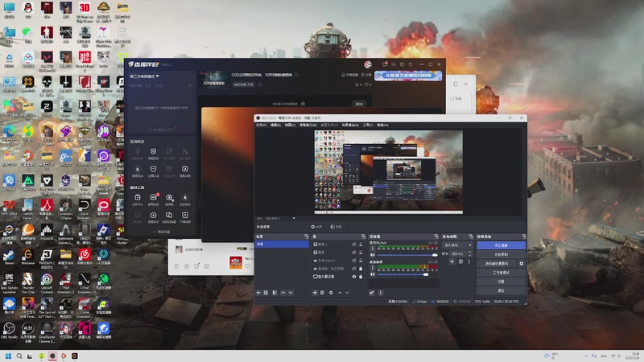This screenshot has width=644, height=362.
Task: Open advanced audio properties icon in mixer
Action: click(372, 293)
